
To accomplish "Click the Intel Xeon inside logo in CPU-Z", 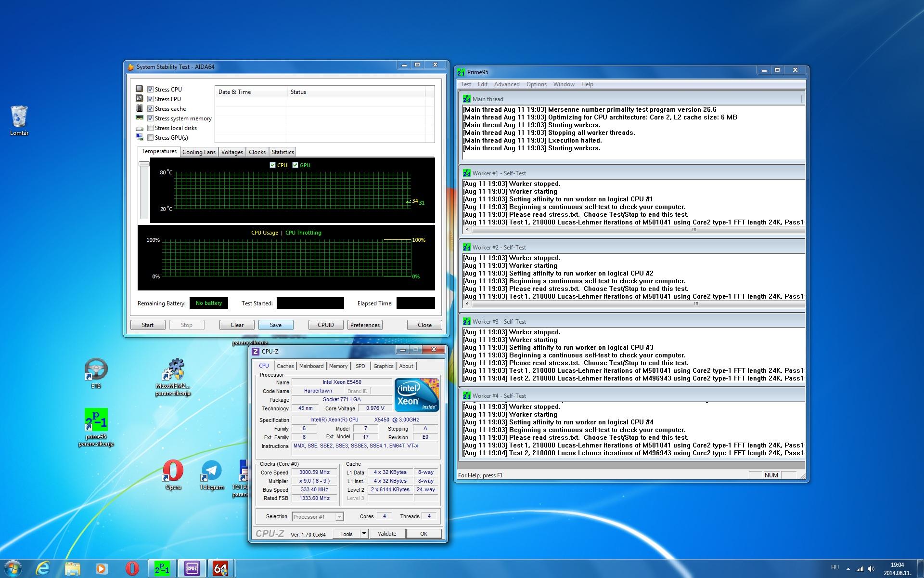I will tap(417, 395).
